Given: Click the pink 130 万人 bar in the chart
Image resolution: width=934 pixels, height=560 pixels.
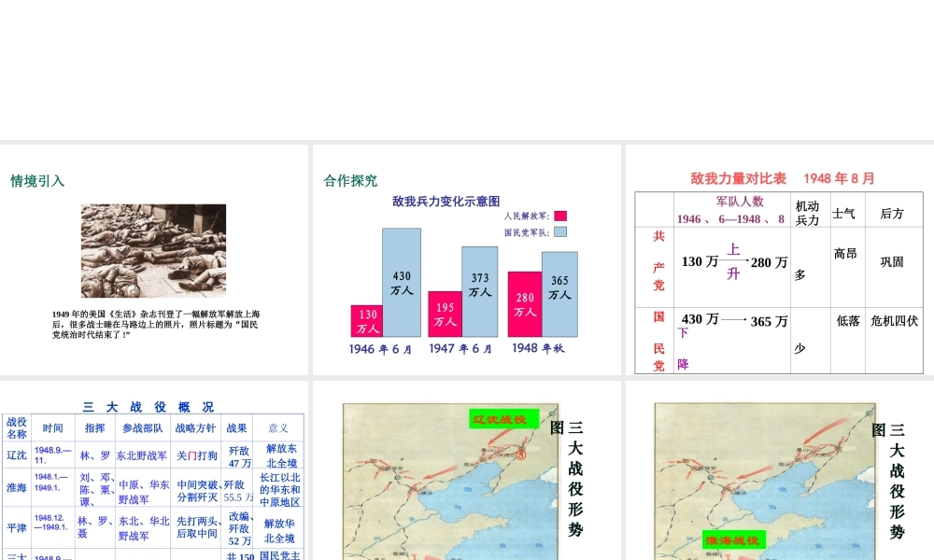Looking at the screenshot, I should tap(367, 321).
